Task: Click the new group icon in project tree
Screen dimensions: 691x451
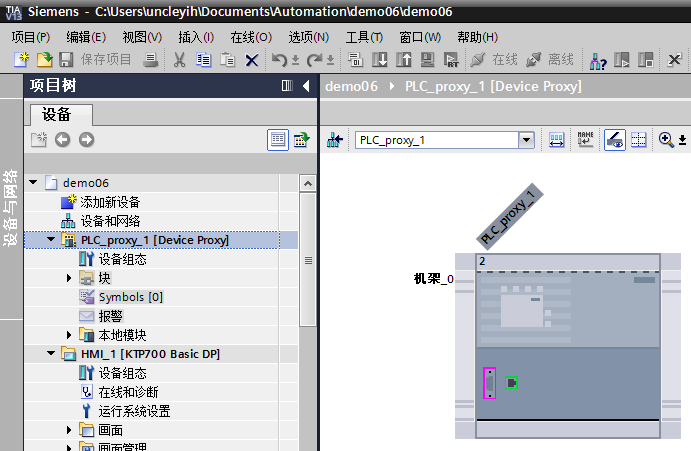Action: point(39,140)
